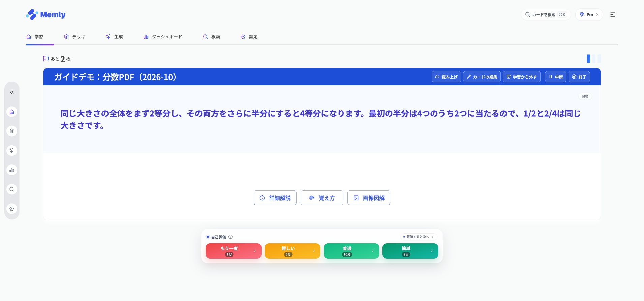Open search magnifier icon in left sidebar
This screenshot has width=644, height=301.
point(12,189)
